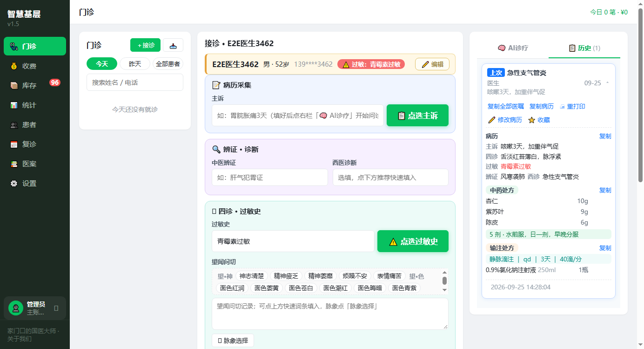Image resolution: width=644 pixels, height=349 pixels.
Task: Open 患者 in the sidebar
Action: [35, 124]
